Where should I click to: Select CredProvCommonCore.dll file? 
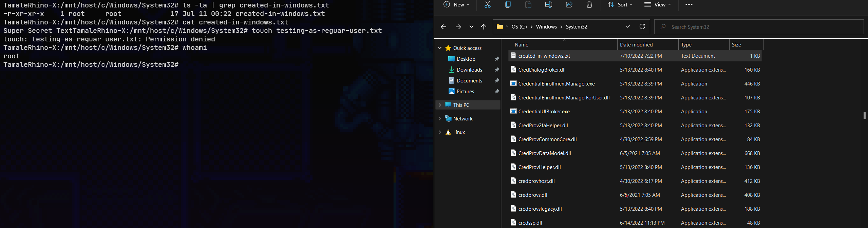pyautogui.click(x=635, y=139)
